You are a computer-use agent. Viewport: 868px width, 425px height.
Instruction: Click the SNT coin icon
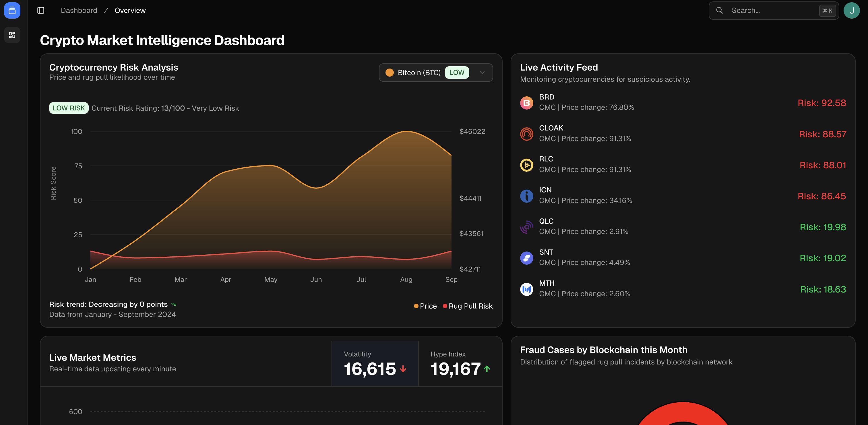526,258
